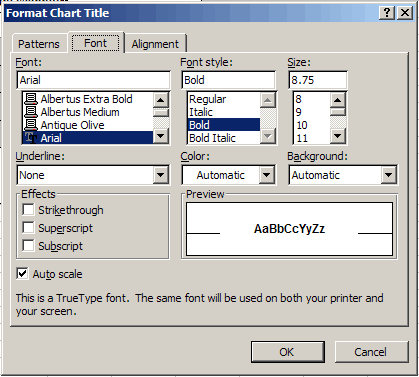Click the Font style input field

(x=229, y=80)
